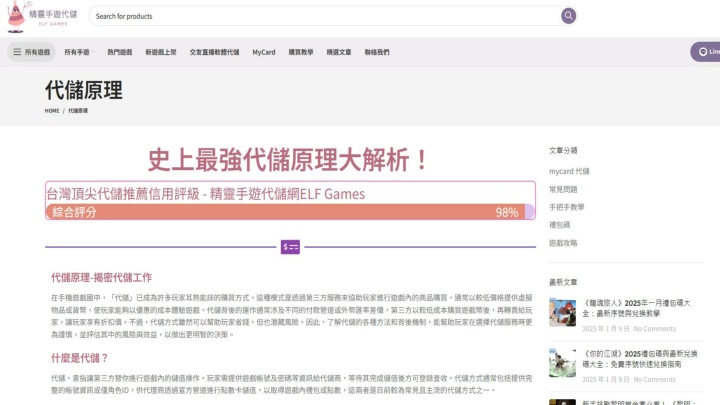Click the 代儲原理-揭密代儲工作 heading

[101, 277]
